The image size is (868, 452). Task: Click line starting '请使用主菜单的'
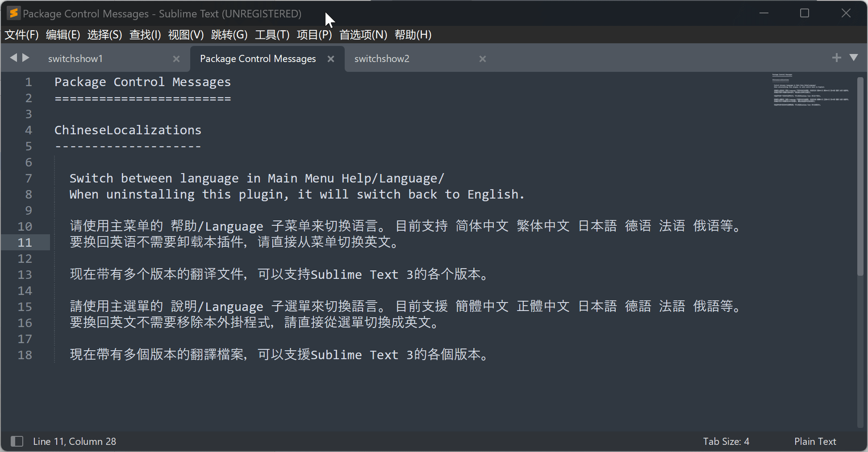tap(405, 226)
